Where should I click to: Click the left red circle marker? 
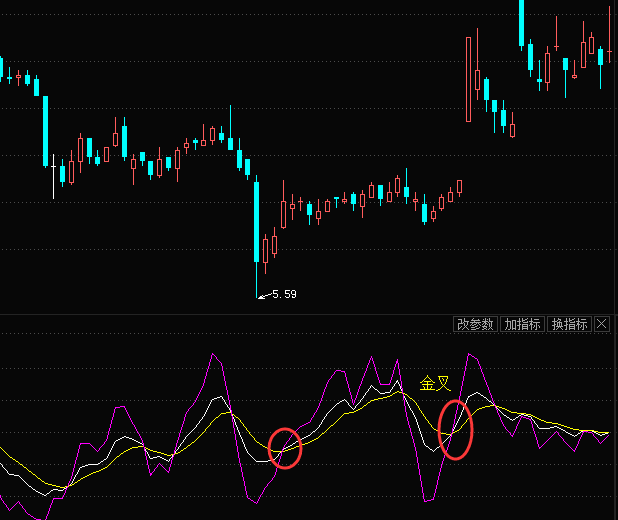click(x=285, y=447)
